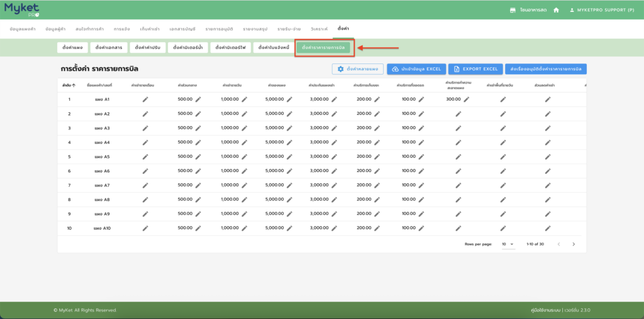Image resolution: width=644 pixels, height=319 pixels.
Task: Open the MYKETPRO SUPPORT (P) account menu
Action: pyautogui.click(x=601, y=10)
